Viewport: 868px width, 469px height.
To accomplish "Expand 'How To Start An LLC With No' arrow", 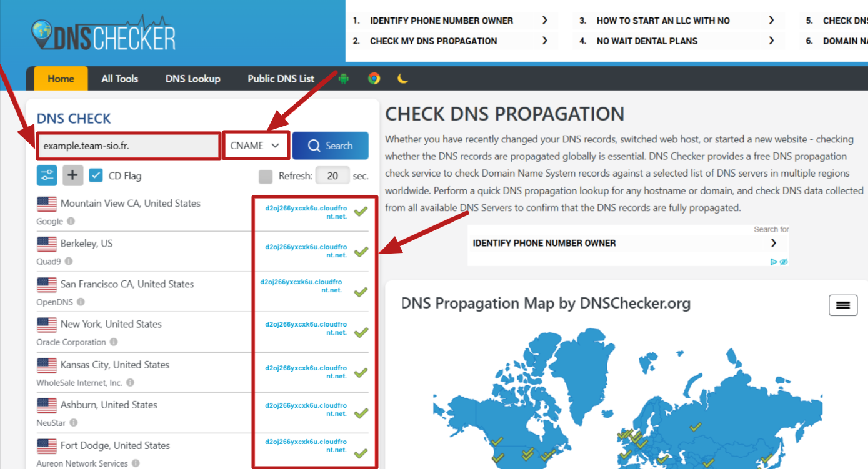I will pyautogui.click(x=772, y=21).
